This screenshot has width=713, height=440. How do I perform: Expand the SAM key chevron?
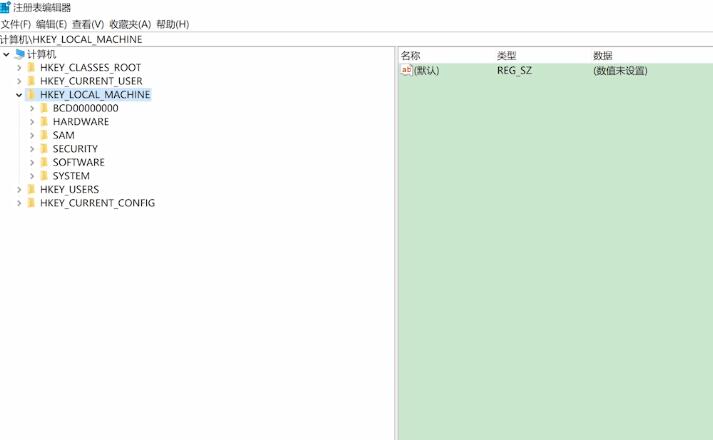coord(32,135)
